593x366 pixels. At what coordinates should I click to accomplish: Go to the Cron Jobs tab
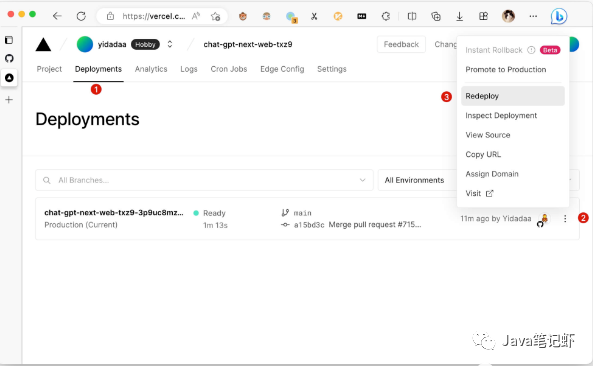click(x=229, y=69)
